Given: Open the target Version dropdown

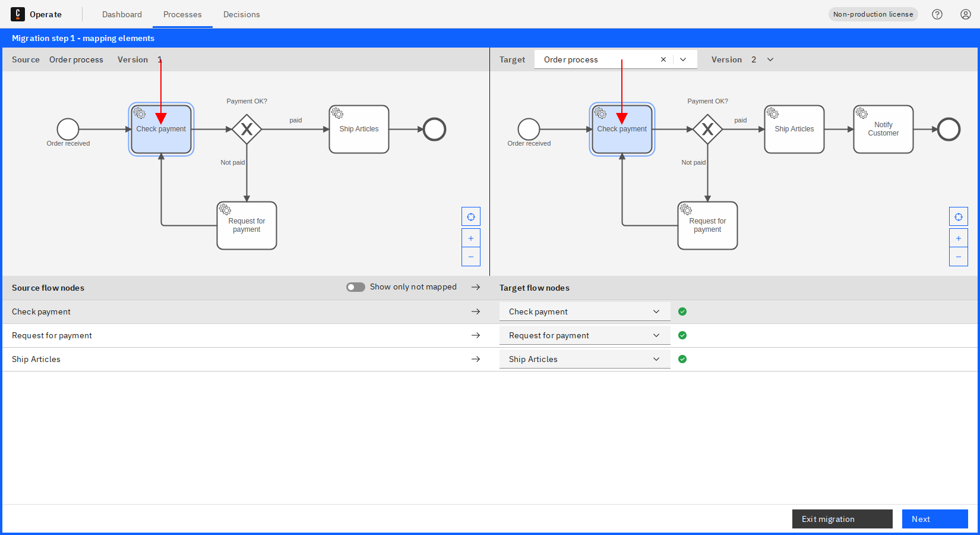Looking at the screenshot, I should coord(770,59).
